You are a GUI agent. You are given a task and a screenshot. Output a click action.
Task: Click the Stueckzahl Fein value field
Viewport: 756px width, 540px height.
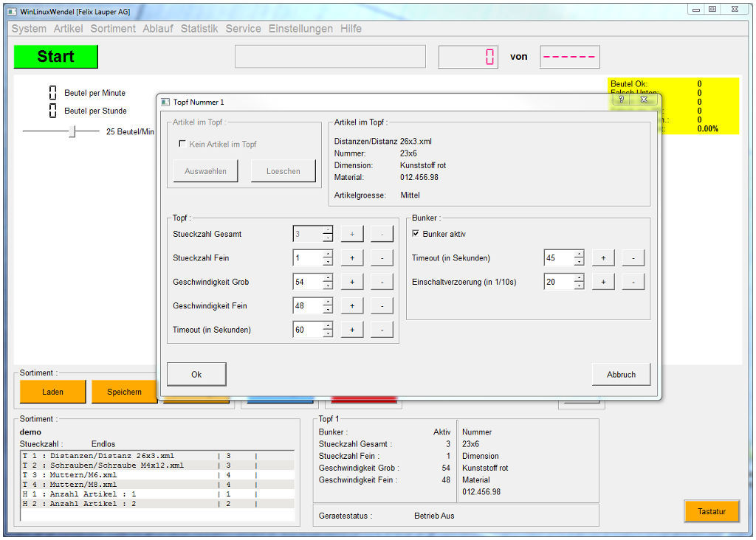308,257
